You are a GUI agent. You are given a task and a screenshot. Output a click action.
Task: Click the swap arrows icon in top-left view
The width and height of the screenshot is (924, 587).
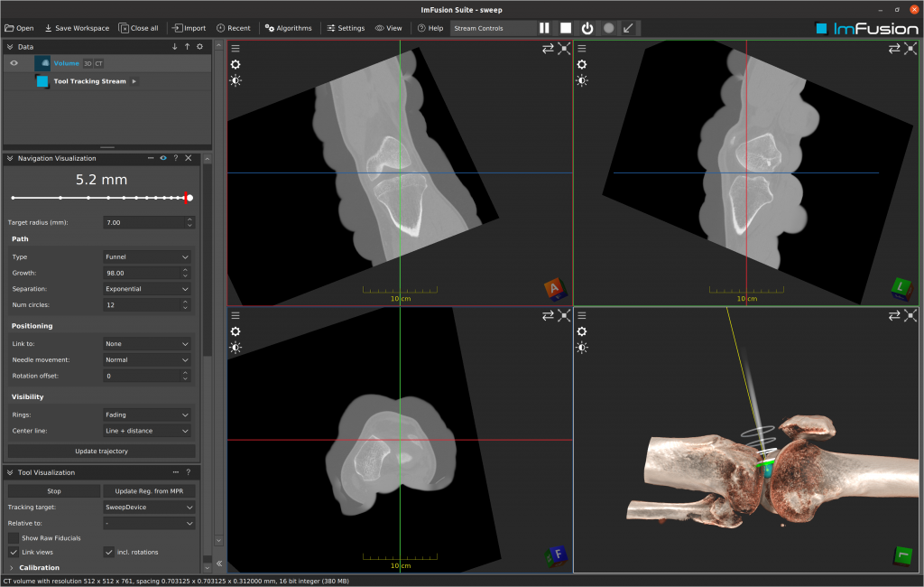coord(548,49)
